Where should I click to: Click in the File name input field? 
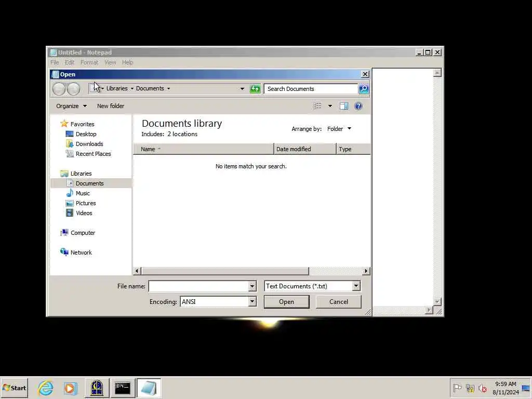click(x=198, y=286)
